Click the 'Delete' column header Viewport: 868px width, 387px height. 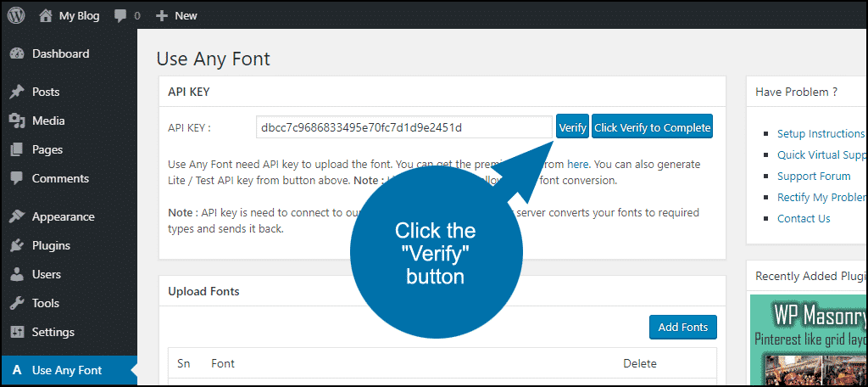(640, 364)
